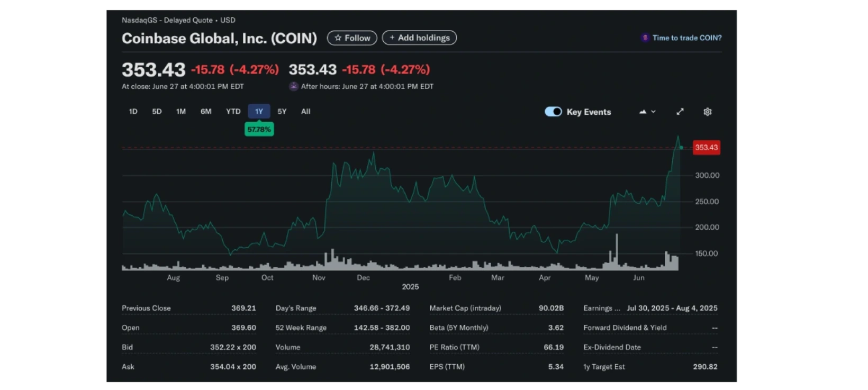
Task: Select the 1M chart range
Action: point(181,112)
